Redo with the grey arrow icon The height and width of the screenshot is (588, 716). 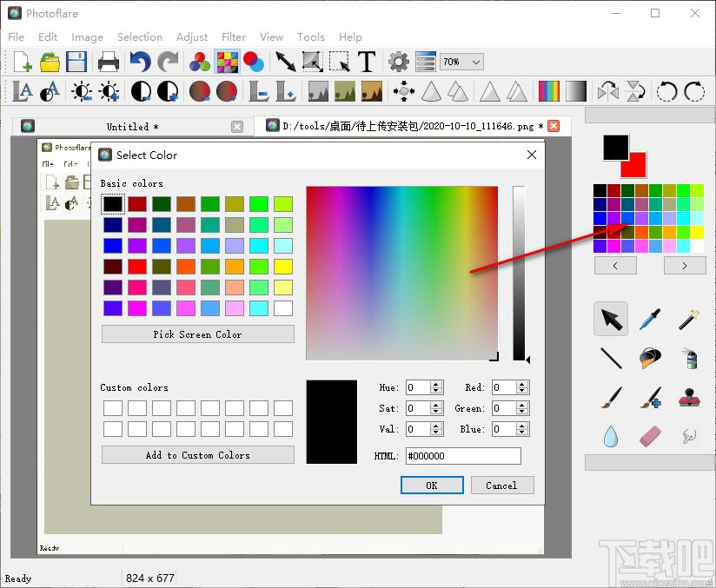168,62
